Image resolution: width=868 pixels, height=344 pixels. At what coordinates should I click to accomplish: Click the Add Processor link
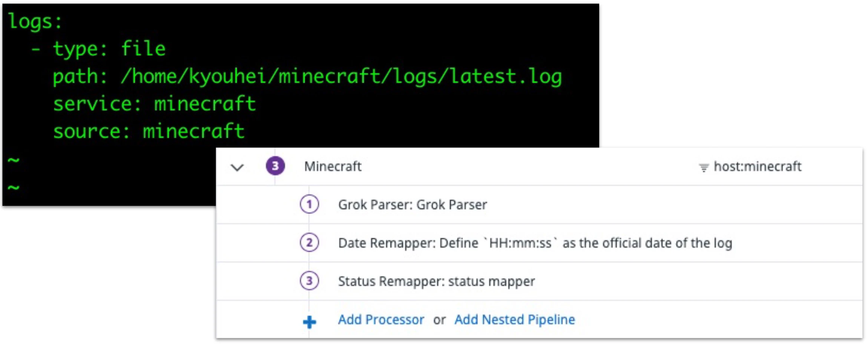[381, 319]
